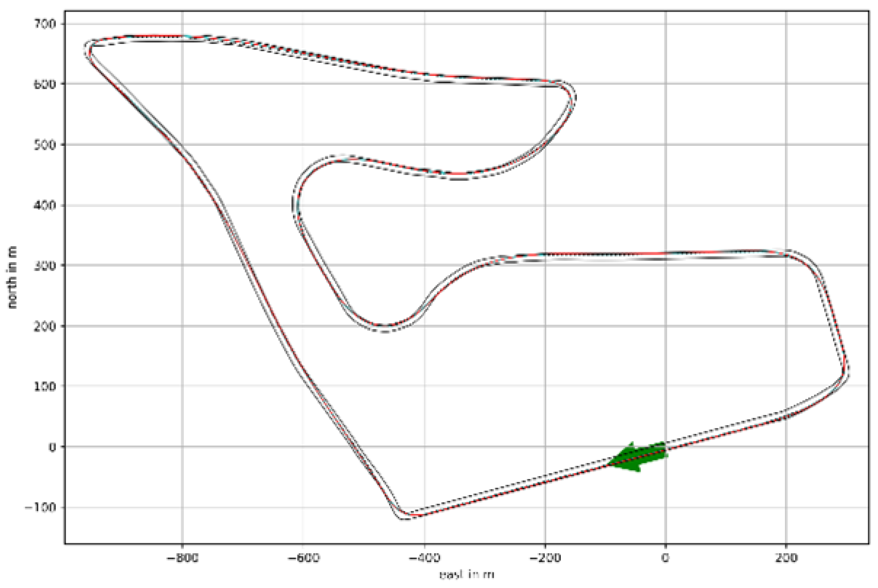Click the -400 x-axis tick label

point(424,558)
